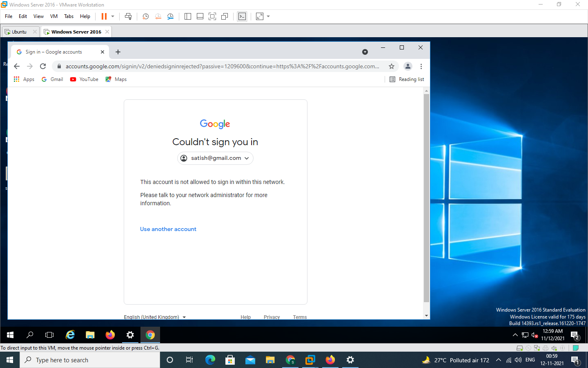Click the Chrome address bar URL

coord(223,66)
